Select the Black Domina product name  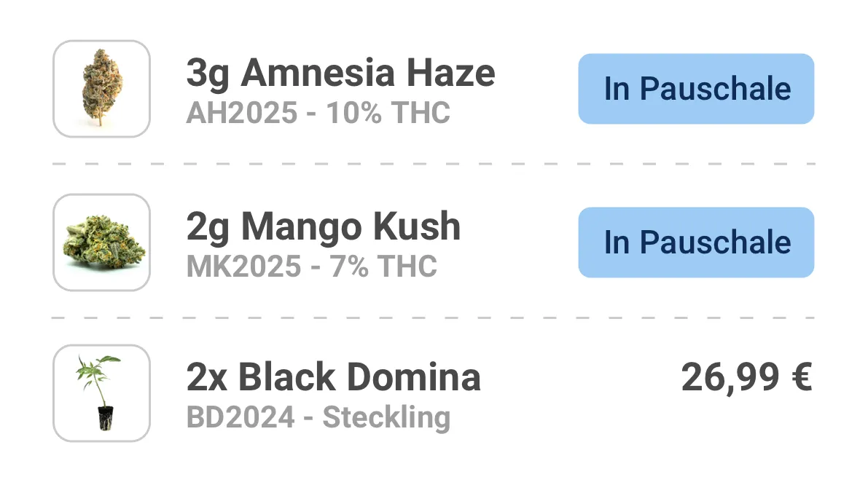click(359, 377)
